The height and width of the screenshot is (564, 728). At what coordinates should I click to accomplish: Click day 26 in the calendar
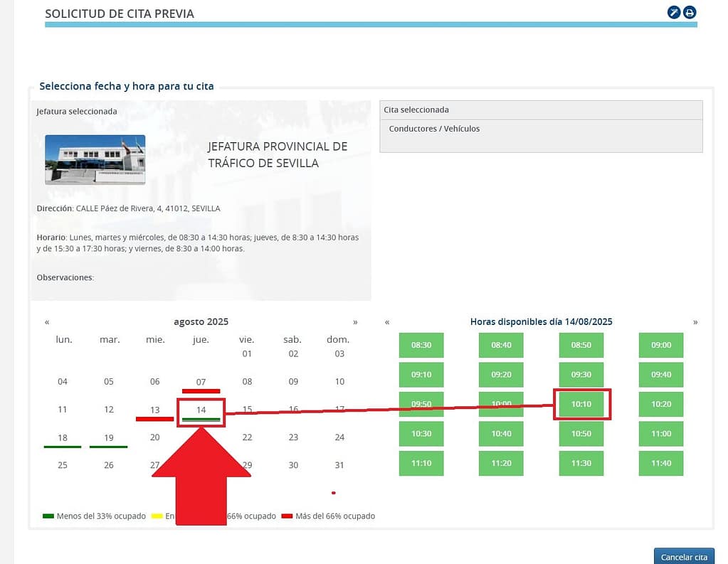tap(109, 465)
